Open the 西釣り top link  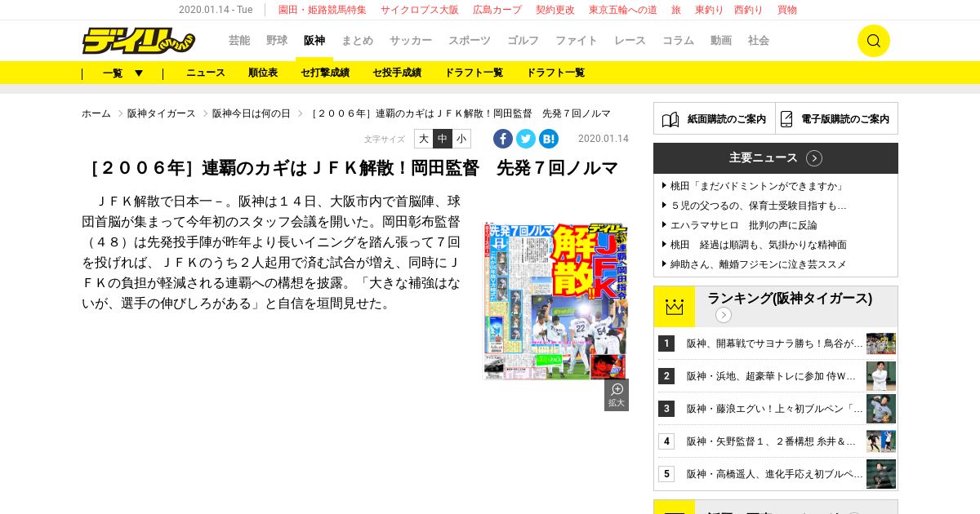click(x=749, y=10)
